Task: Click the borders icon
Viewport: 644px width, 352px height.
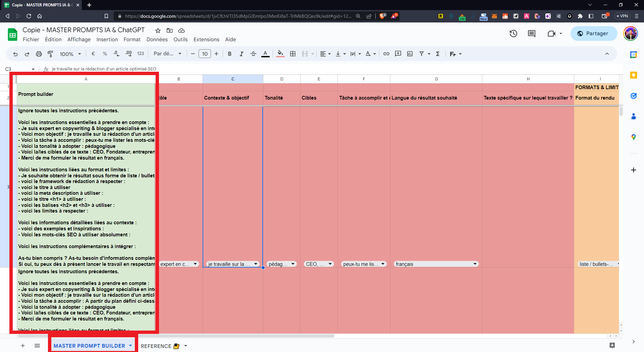Action: (293, 54)
